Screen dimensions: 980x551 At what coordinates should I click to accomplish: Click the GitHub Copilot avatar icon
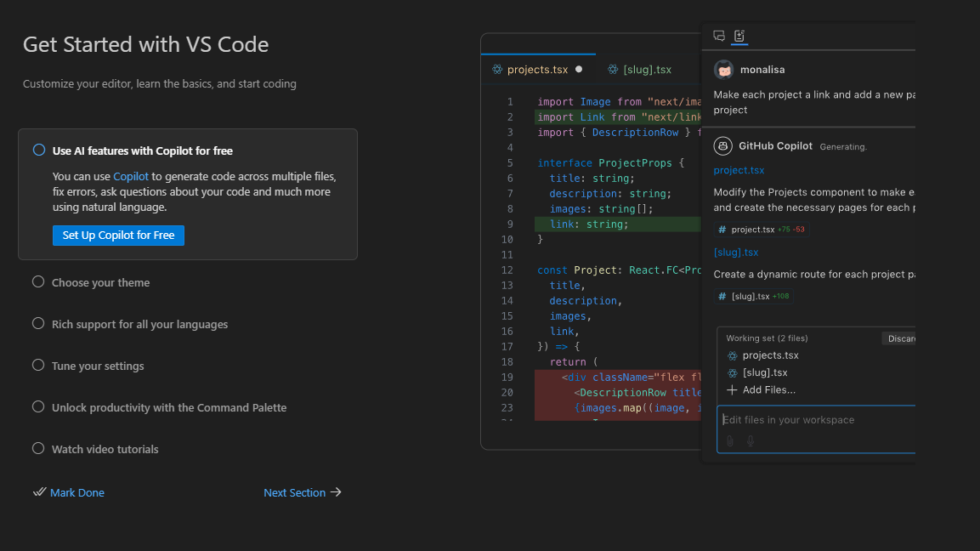723,146
